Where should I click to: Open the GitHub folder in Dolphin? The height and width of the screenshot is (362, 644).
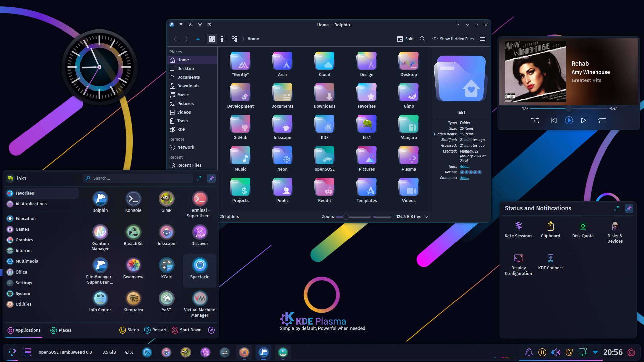click(240, 127)
